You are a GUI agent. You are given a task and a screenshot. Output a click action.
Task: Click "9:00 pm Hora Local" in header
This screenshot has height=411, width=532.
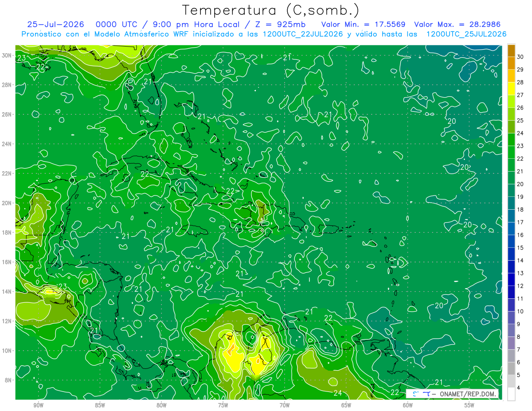(196, 24)
